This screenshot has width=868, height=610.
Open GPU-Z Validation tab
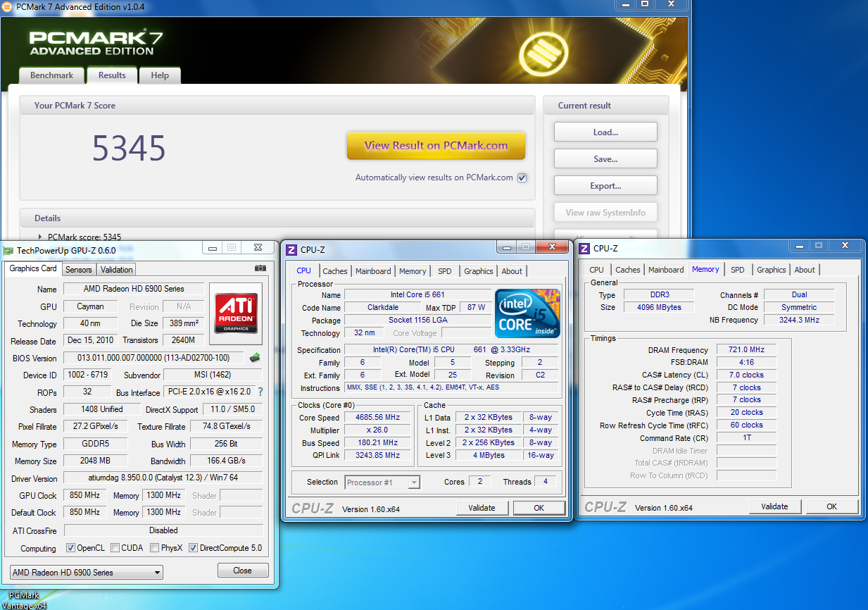116,270
